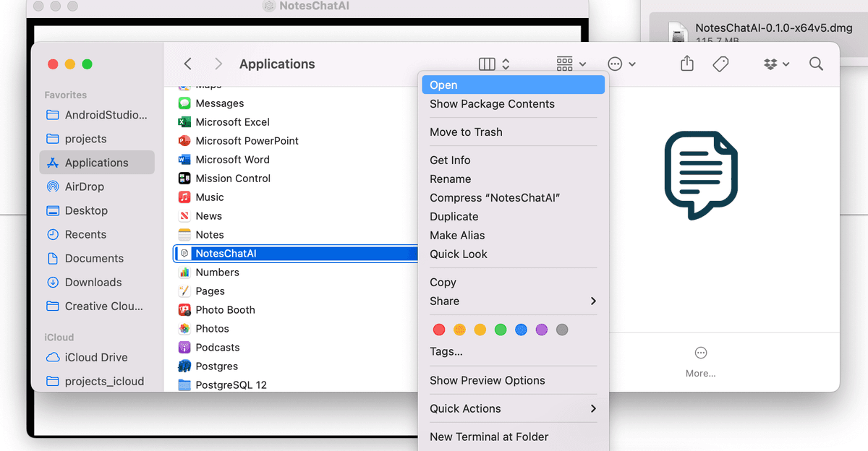Click the Postgres elephant icon
The image size is (868, 451).
[184, 366]
